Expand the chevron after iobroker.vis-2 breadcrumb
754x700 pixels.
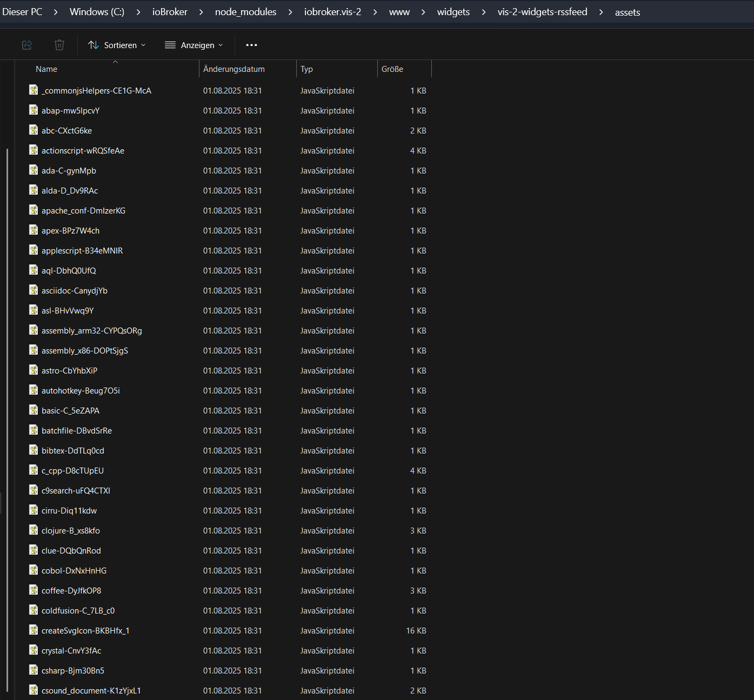pyautogui.click(x=375, y=12)
